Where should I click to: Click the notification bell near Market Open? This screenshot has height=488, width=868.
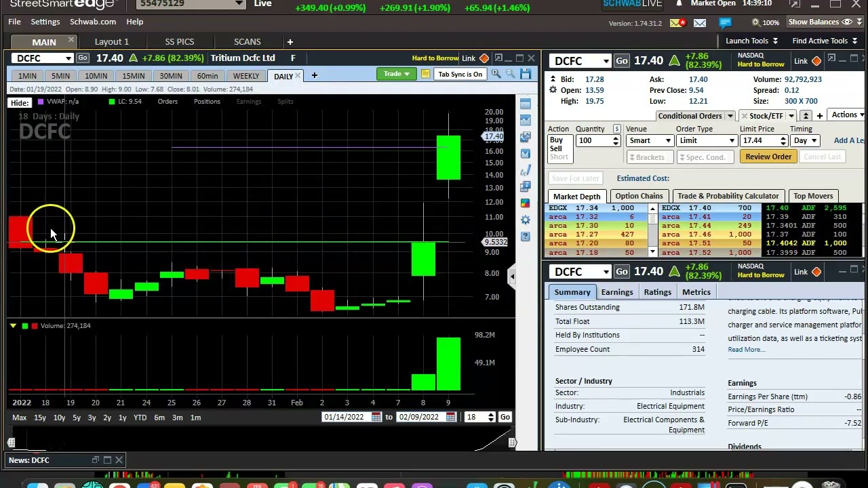[x=679, y=3]
